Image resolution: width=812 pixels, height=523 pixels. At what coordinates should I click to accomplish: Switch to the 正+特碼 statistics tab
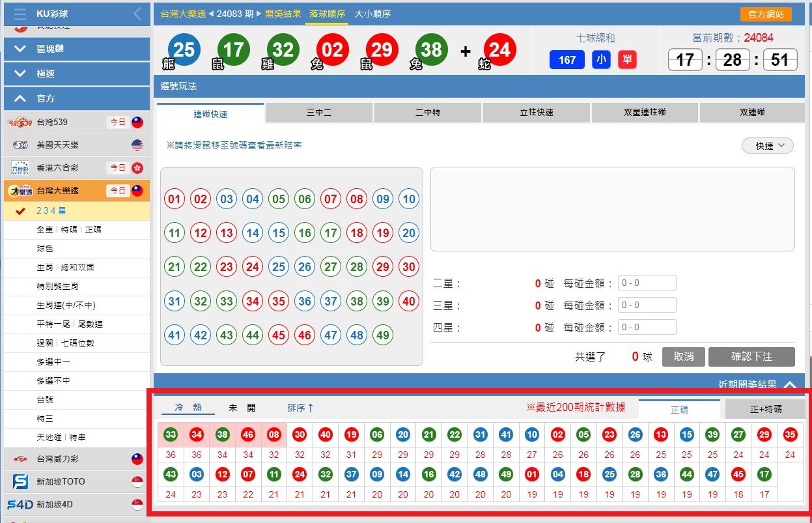click(x=766, y=410)
